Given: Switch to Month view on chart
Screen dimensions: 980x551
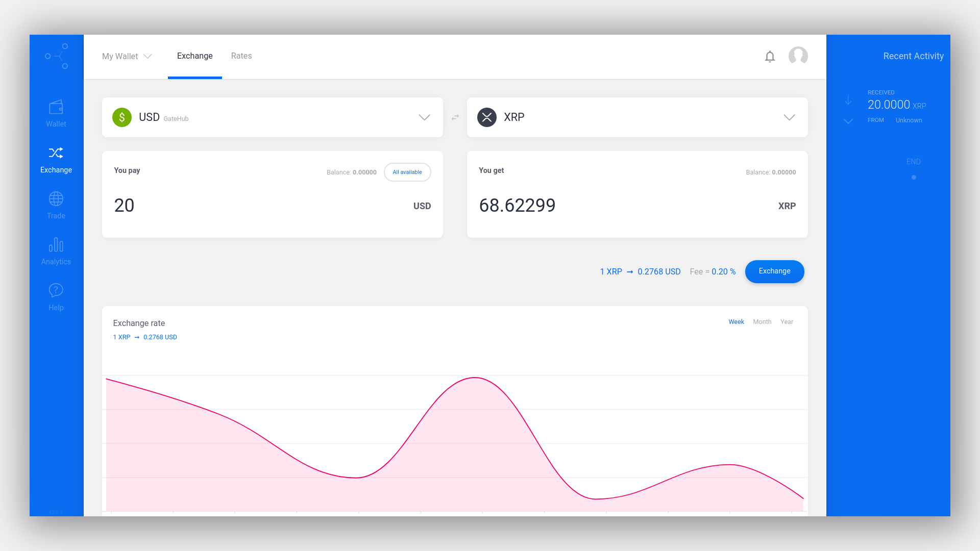Looking at the screenshot, I should click(762, 321).
